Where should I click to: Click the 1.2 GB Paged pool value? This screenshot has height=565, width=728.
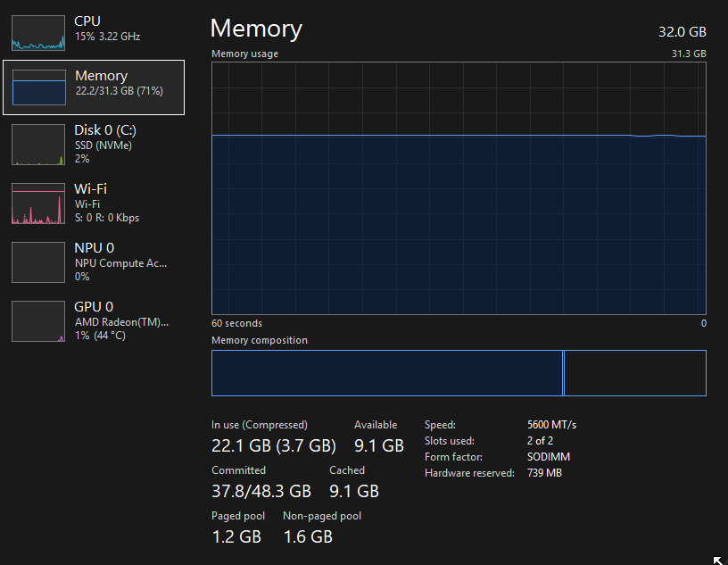point(236,536)
